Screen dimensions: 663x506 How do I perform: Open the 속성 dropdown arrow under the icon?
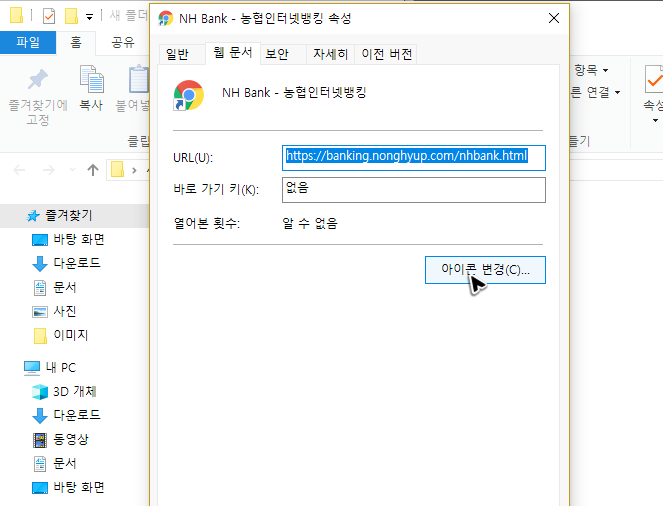point(655,120)
